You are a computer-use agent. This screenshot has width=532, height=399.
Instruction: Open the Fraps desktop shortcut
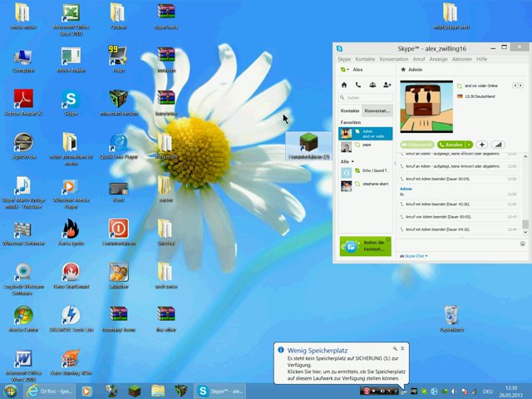tap(117, 60)
